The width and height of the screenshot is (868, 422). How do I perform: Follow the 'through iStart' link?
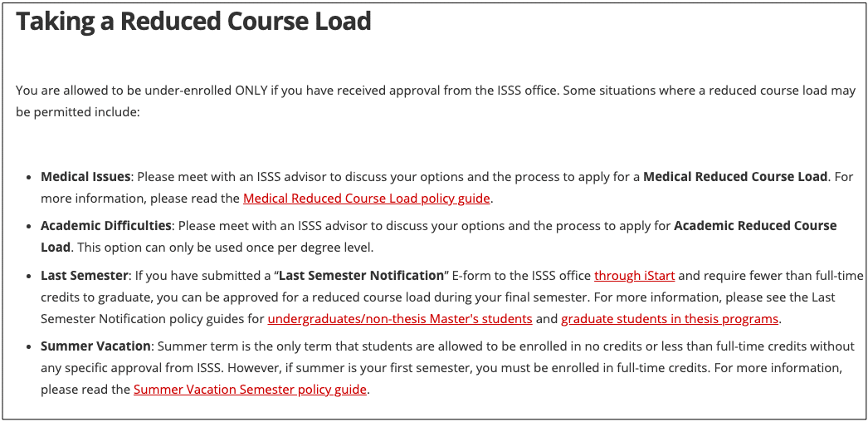coord(634,275)
